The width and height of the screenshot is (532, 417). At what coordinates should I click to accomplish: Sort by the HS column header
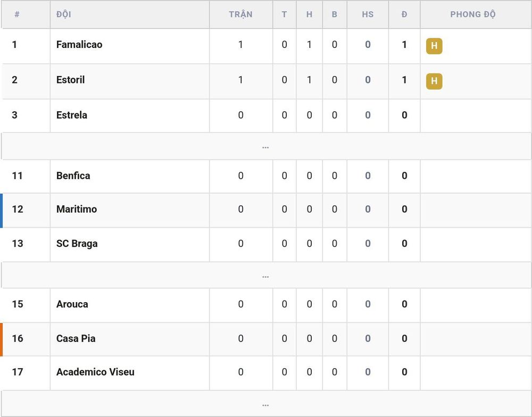(368, 14)
